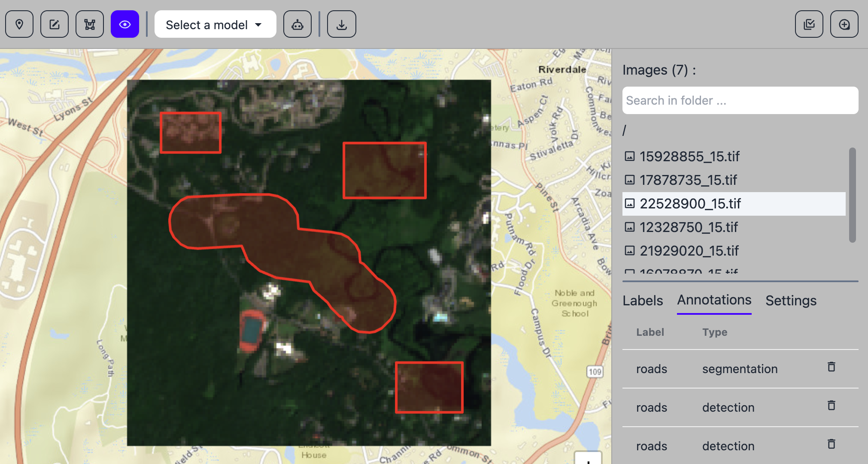Click the Type column header
The image size is (868, 464).
point(715,332)
